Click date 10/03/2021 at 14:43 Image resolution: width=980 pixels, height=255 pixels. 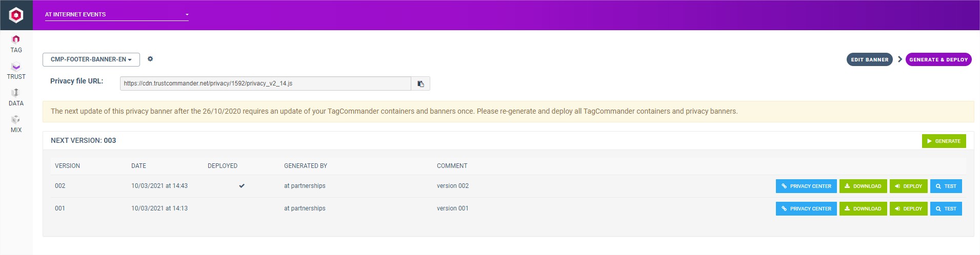(x=159, y=186)
